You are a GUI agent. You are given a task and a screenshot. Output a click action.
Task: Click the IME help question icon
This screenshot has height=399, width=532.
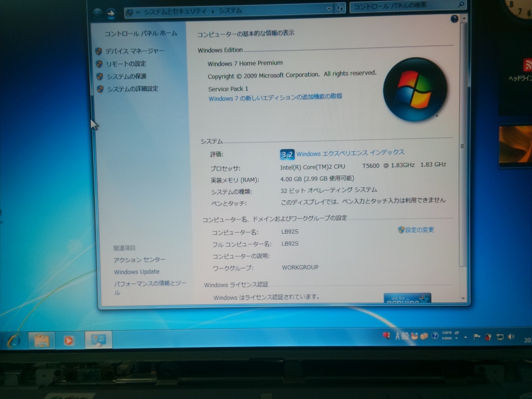tap(435, 336)
